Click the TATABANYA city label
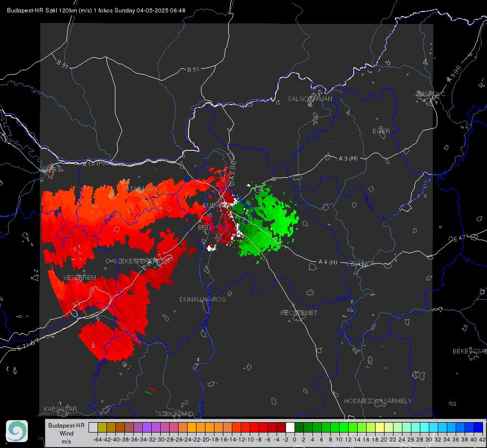The height and width of the screenshot is (448, 487). tap(140, 189)
